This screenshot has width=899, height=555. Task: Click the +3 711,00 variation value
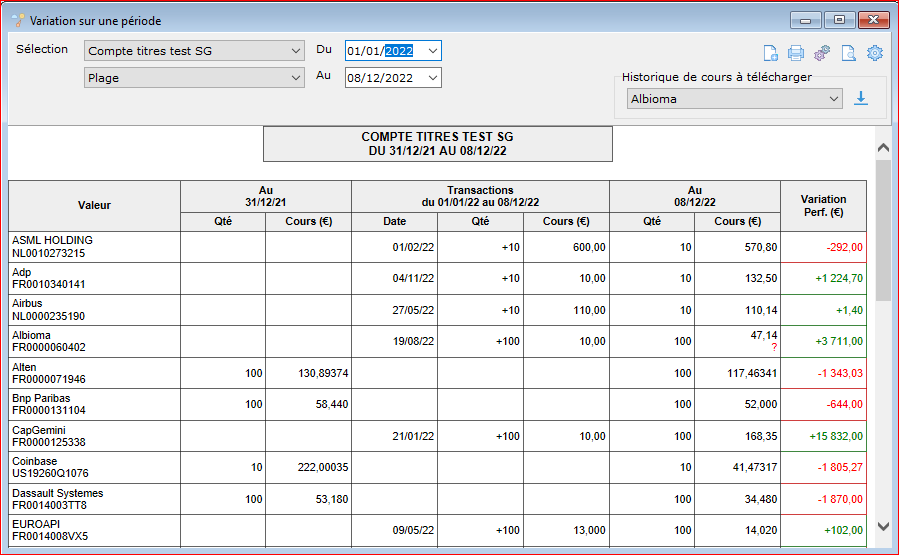[839, 341]
